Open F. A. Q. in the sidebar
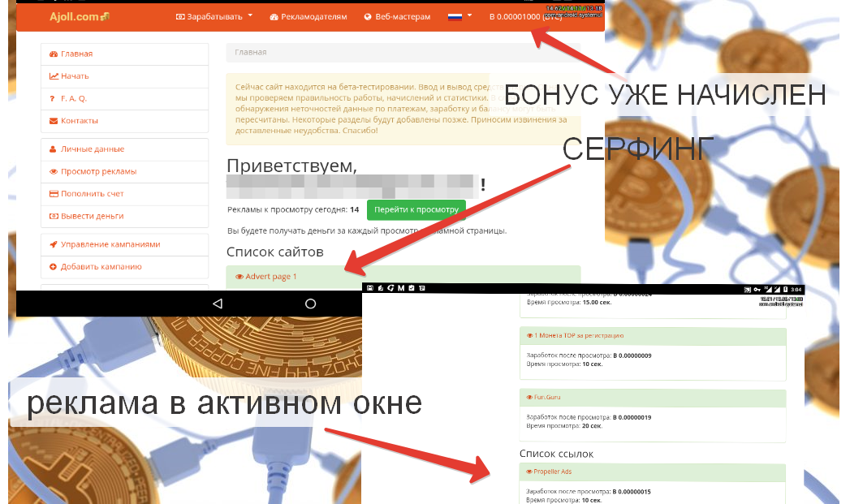 pyautogui.click(x=125, y=98)
